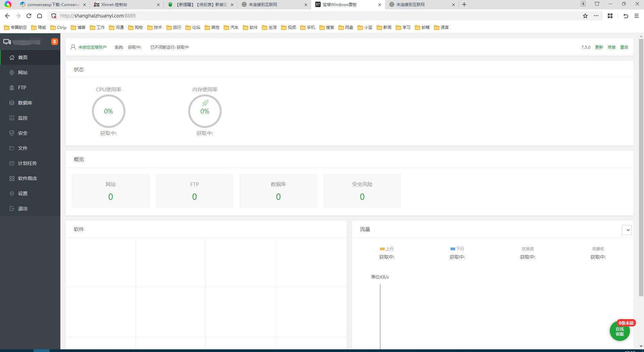Open the 技术 bookmark folder
Image resolution: width=644 pixels, height=352 pixels.
click(x=155, y=28)
